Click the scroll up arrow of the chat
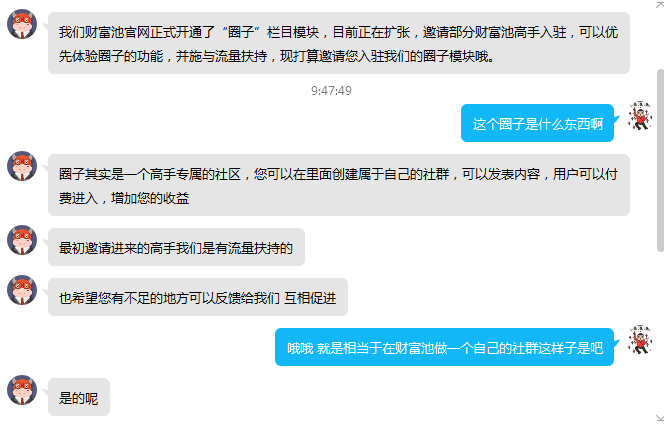 coord(660,4)
